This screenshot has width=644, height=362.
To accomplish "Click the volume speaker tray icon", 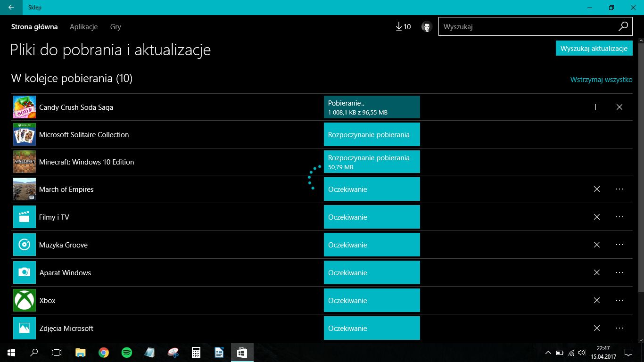I will pos(583,353).
